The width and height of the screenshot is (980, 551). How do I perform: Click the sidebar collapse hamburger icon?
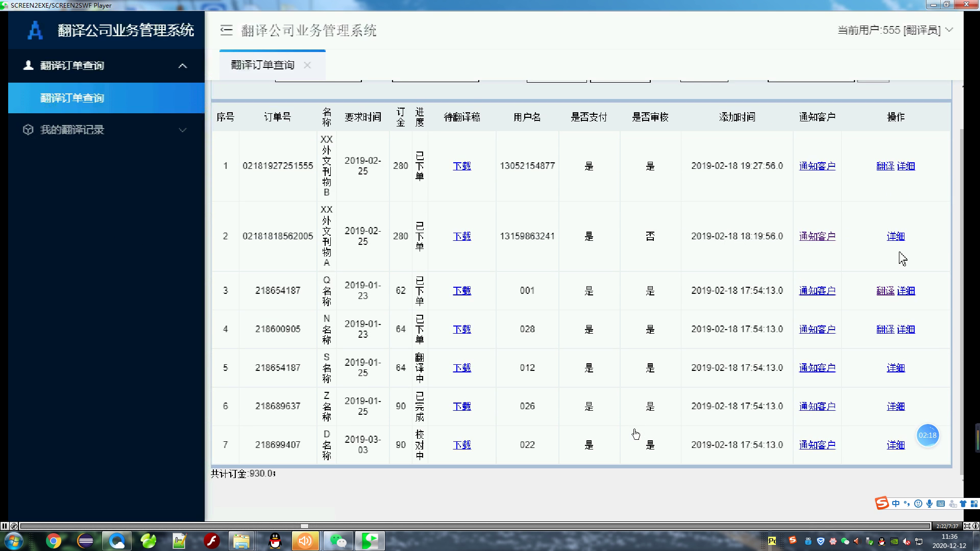[226, 30]
